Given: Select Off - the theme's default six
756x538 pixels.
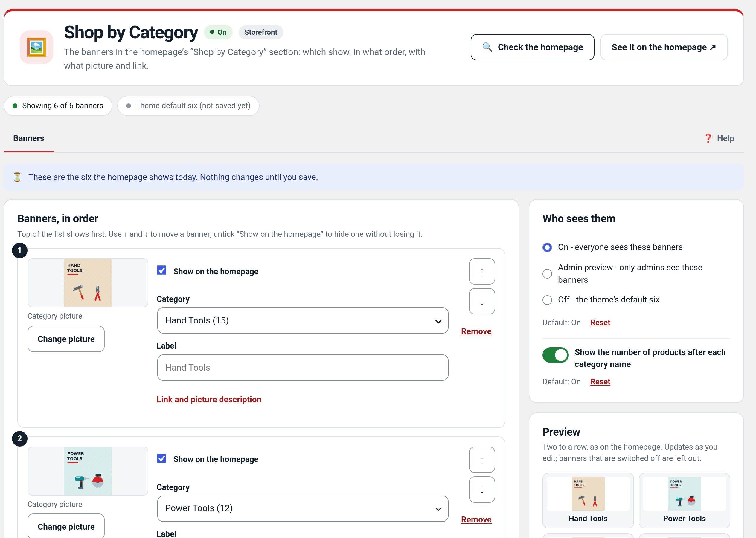Looking at the screenshot, I should coord(547,300).
